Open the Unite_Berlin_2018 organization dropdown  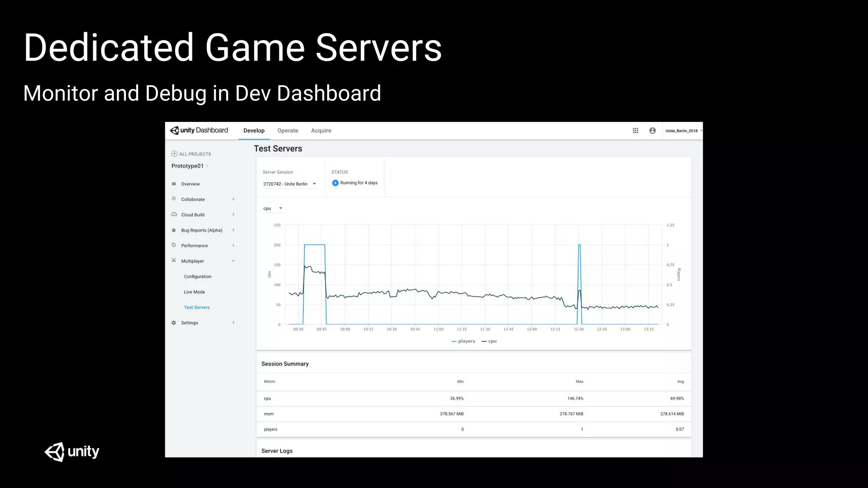pyautogui.click(x=683, y=130)
